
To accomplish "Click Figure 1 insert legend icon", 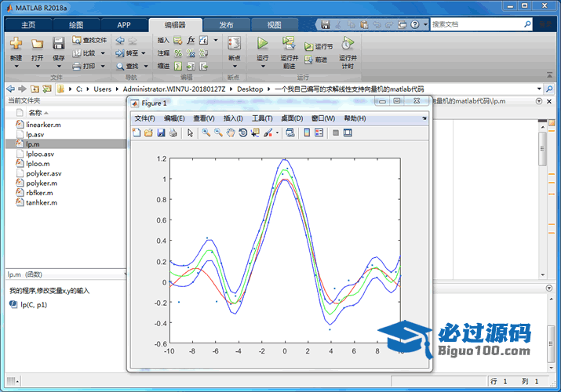I will [319, 133].
